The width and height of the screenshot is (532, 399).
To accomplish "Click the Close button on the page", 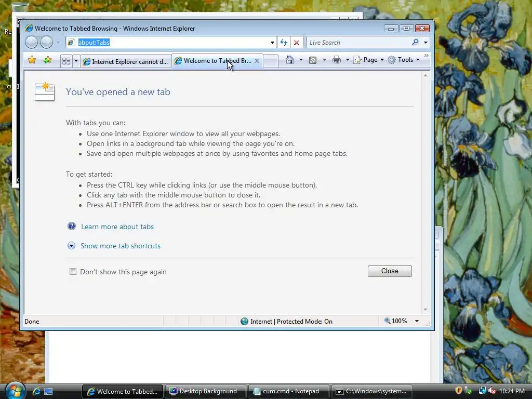I will 390,271.
